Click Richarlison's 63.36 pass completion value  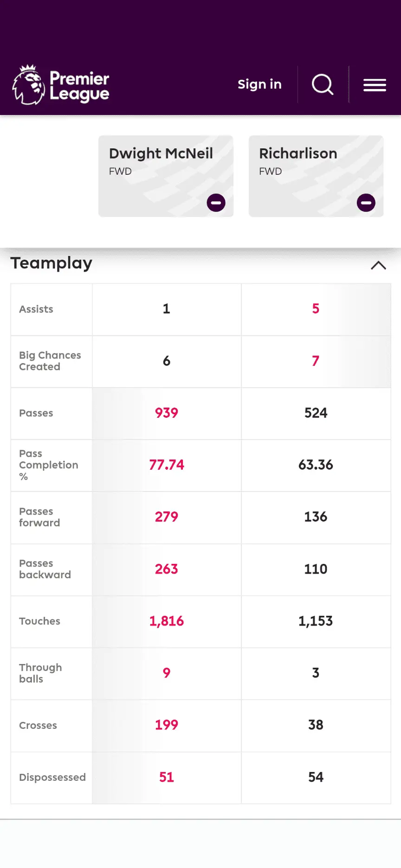[x=316, y=465]
